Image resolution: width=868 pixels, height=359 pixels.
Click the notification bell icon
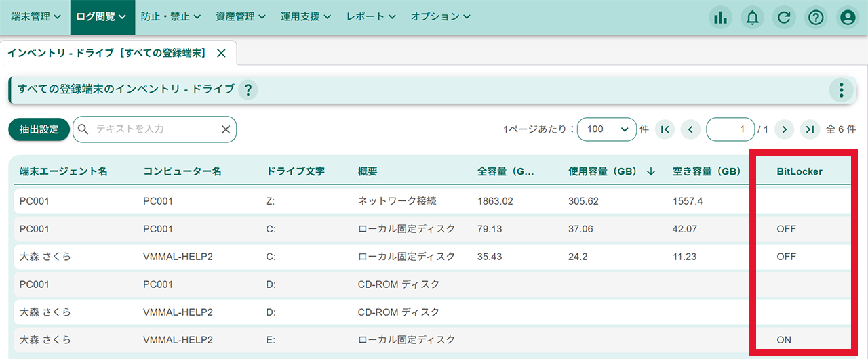coord(752,18)
